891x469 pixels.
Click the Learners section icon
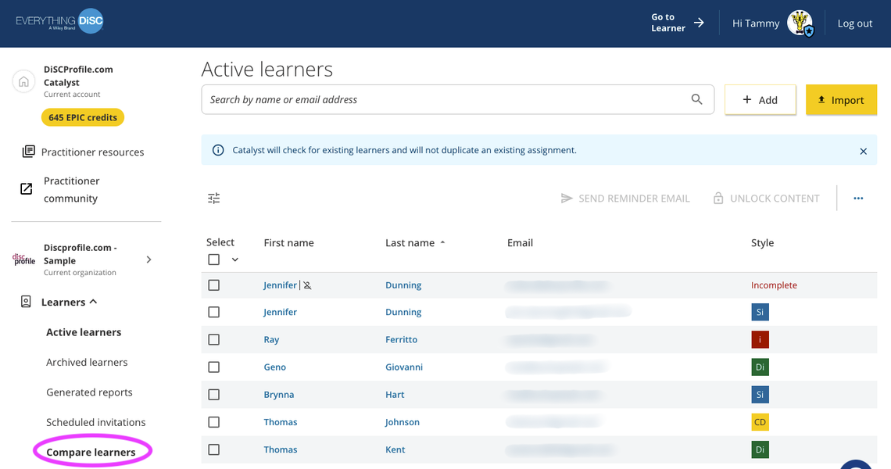pos(26,301)
